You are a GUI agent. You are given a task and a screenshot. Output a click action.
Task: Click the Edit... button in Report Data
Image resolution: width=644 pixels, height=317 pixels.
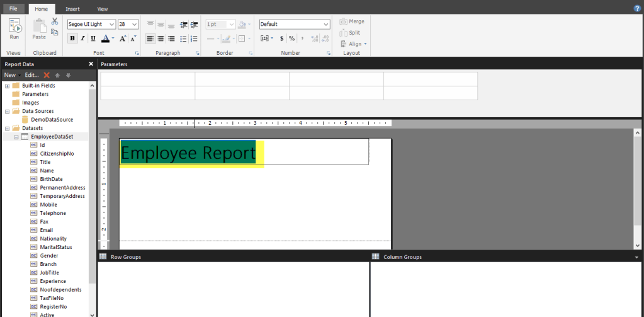[31, 75]
